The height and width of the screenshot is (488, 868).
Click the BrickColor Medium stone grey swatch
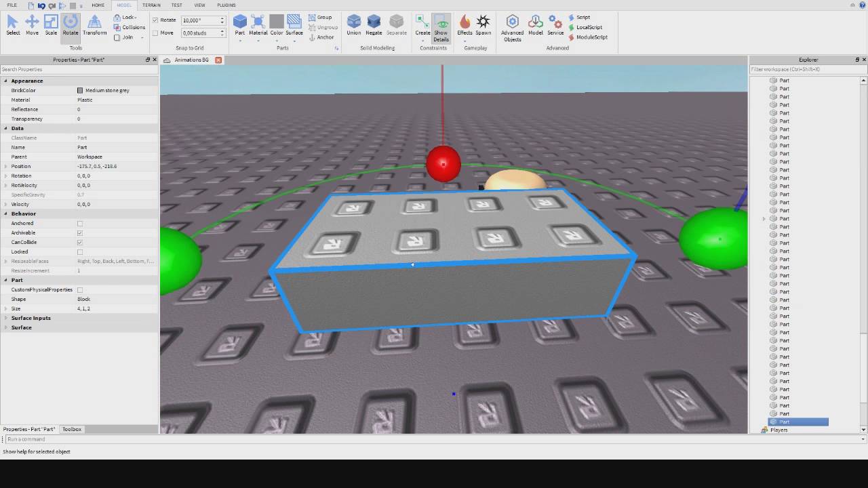[x=80, y=90]
